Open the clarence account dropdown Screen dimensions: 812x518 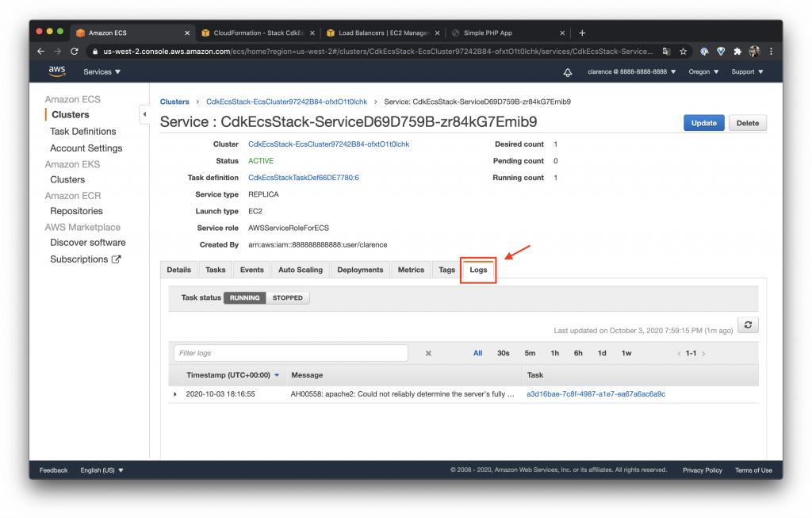pyautogui.click(x=631, y=72)
